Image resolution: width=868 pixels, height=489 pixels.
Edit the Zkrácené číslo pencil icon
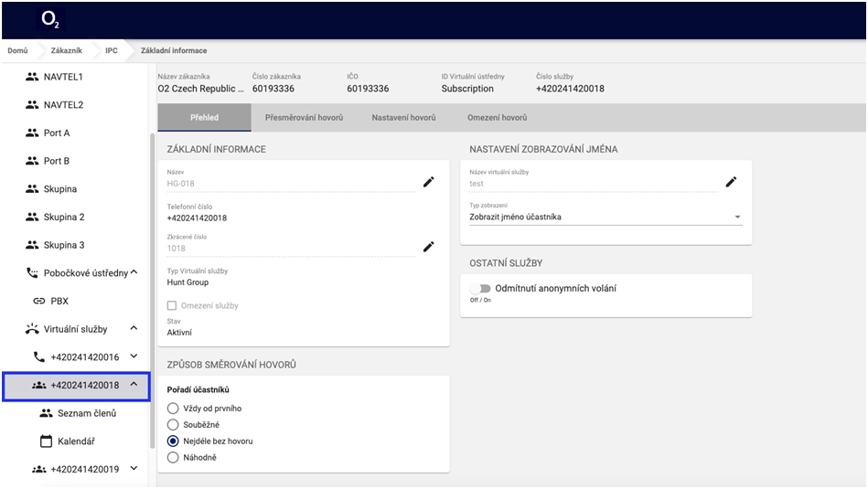[428, 247]
